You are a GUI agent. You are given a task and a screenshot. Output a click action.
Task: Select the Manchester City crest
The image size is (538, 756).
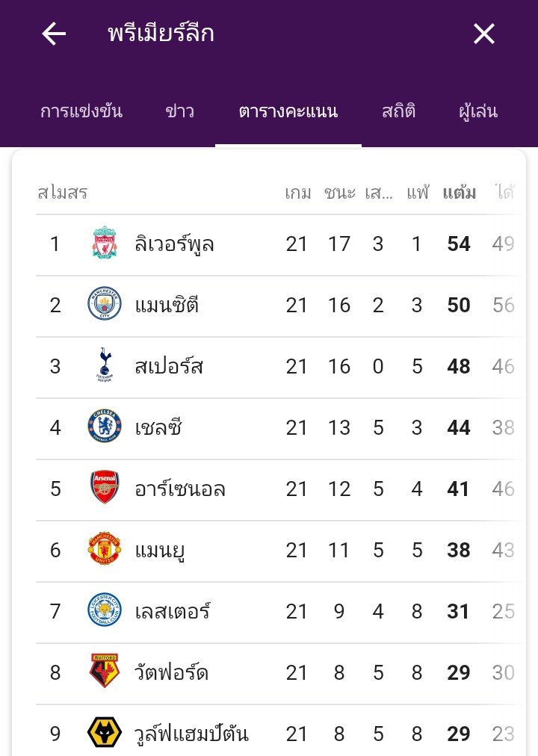point(105,304)
